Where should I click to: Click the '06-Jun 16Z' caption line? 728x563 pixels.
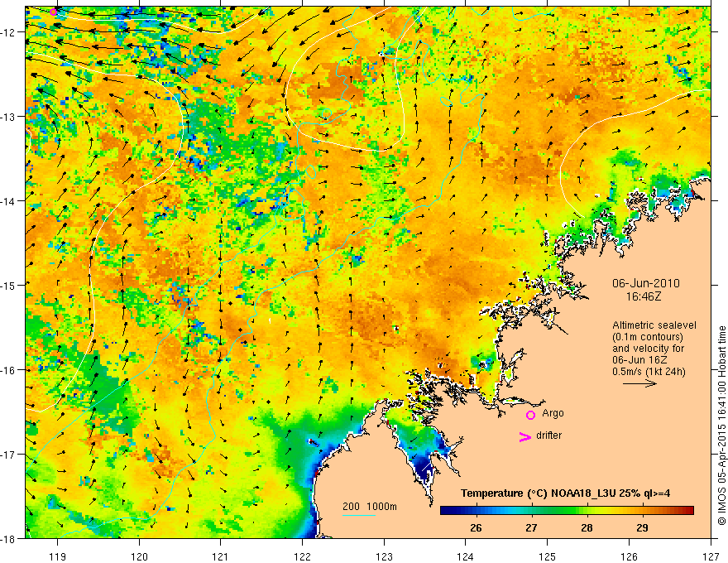(x=637, y=360)
